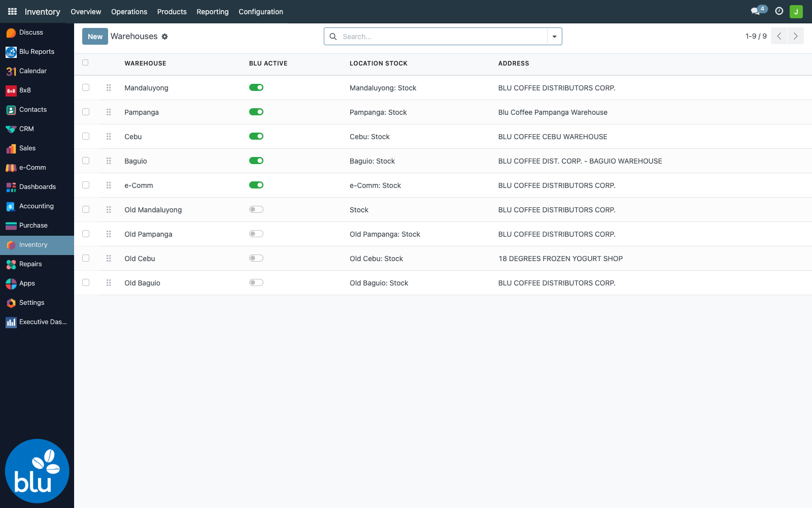Open Repairs app from sidebar
Viewport: 812px width, 508px height.
point(37,264)
